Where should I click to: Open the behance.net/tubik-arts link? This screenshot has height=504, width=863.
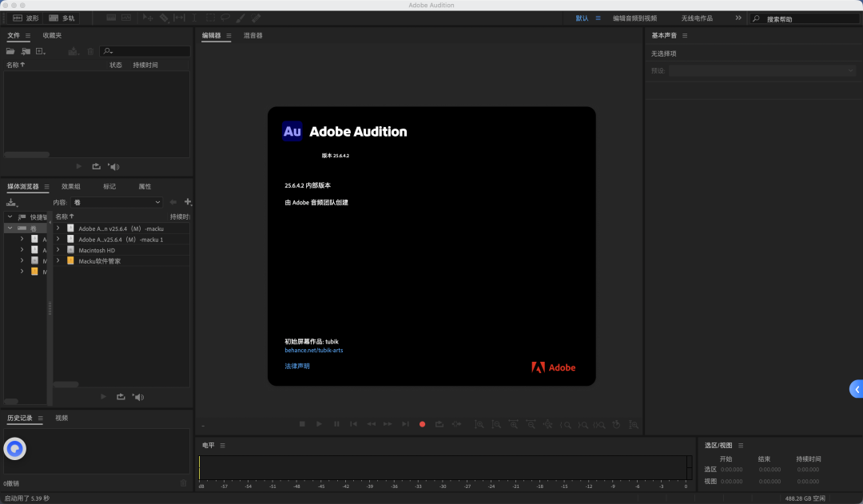coord(313,350)
